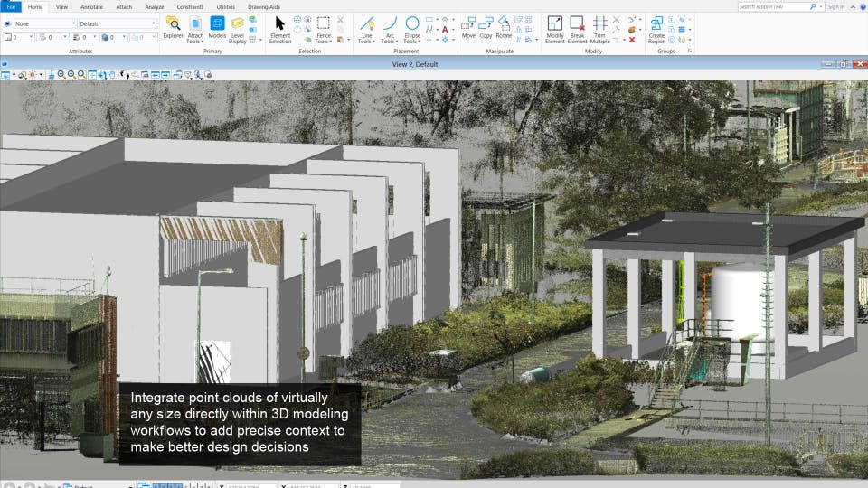Switch to the Attach ribbon tab

coord(124,6)
